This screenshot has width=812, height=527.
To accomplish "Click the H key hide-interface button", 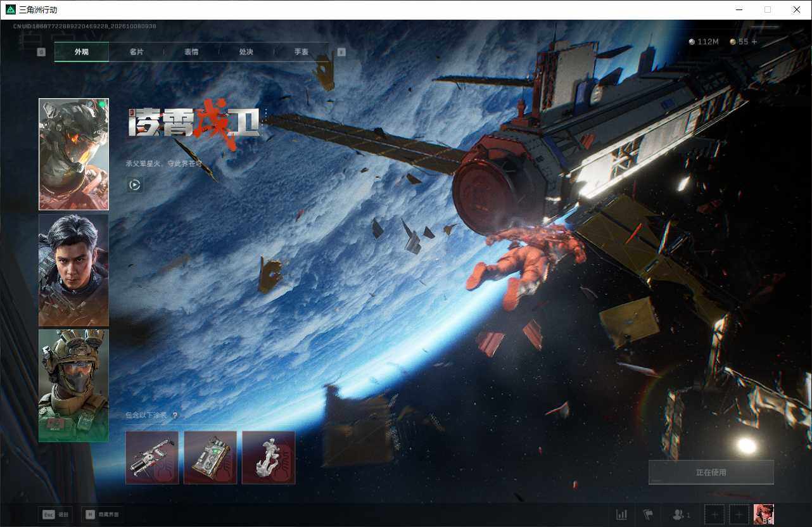I will click(x=103, y=514).
